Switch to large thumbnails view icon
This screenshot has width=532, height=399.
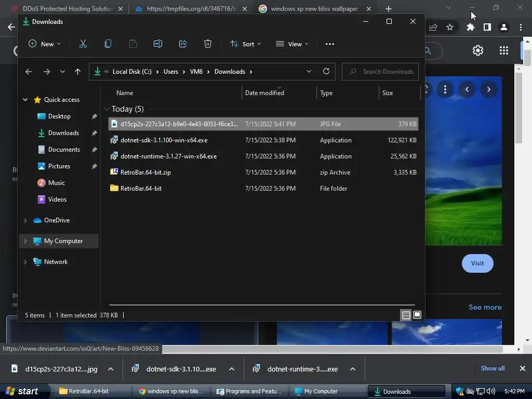click(417, 315)
